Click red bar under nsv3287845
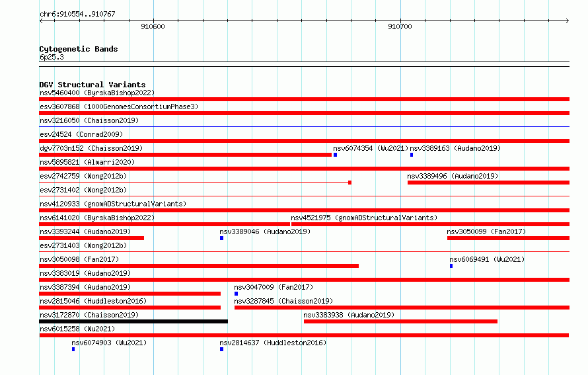 point(402,308)
